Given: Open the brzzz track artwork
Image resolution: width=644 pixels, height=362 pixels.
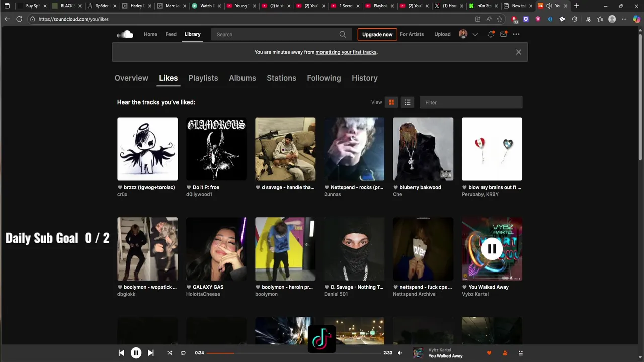Looking at the screenshot, I should (147, 149).
